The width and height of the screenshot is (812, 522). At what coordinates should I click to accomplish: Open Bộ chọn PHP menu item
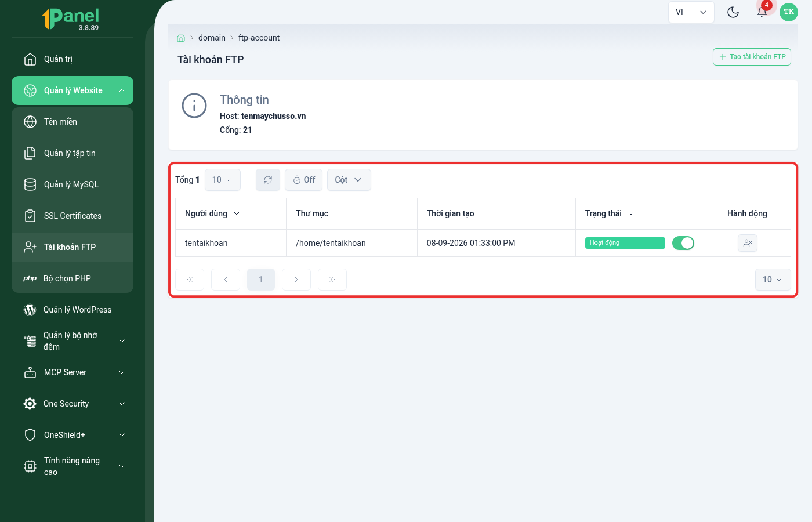point(72,278)
